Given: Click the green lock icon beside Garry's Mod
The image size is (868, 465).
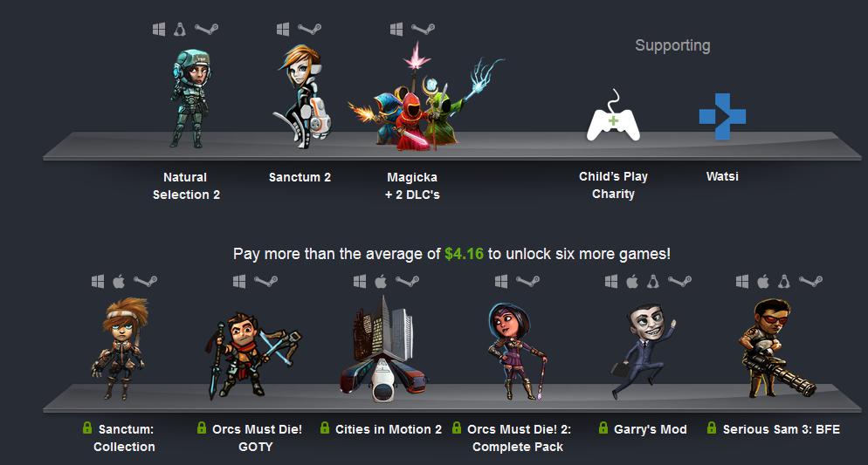Looking at the screenshot, I should [x=603, y=428].
